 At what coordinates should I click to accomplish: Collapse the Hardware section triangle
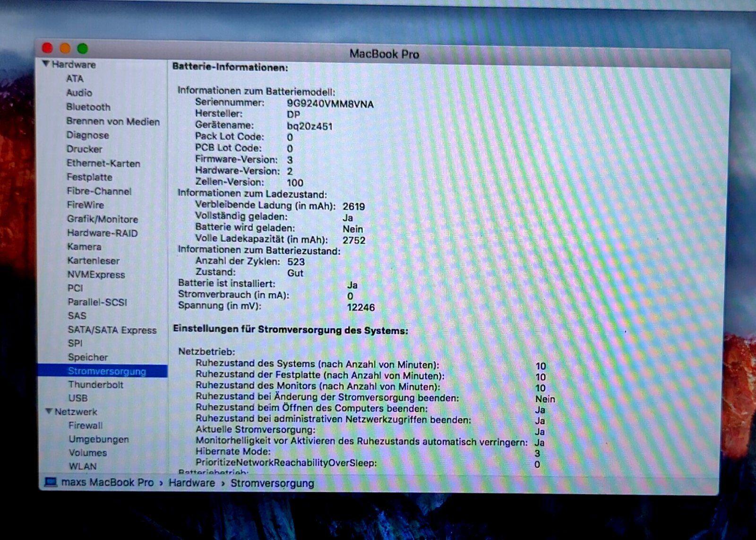pos(46,64)
